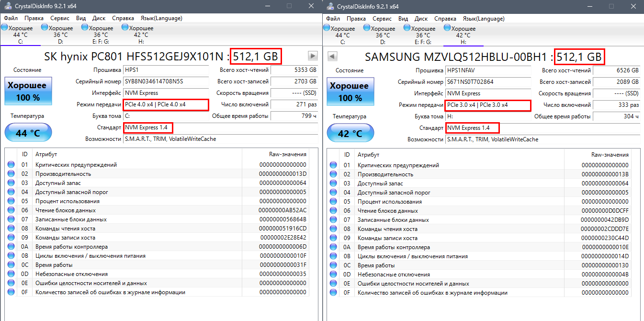Click total host reads 5353 GB value
This screenshot has height=321, width=644.
pos(294,70)
